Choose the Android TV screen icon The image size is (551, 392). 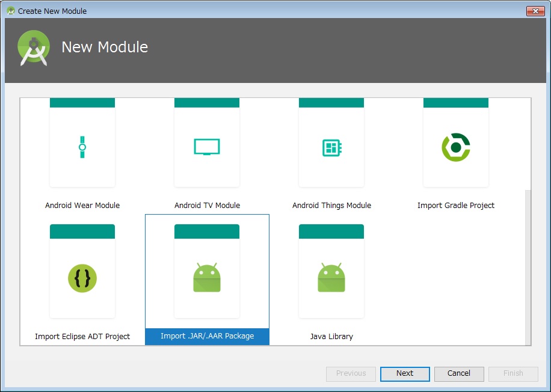pyautogui.click(x=207, y=147)
